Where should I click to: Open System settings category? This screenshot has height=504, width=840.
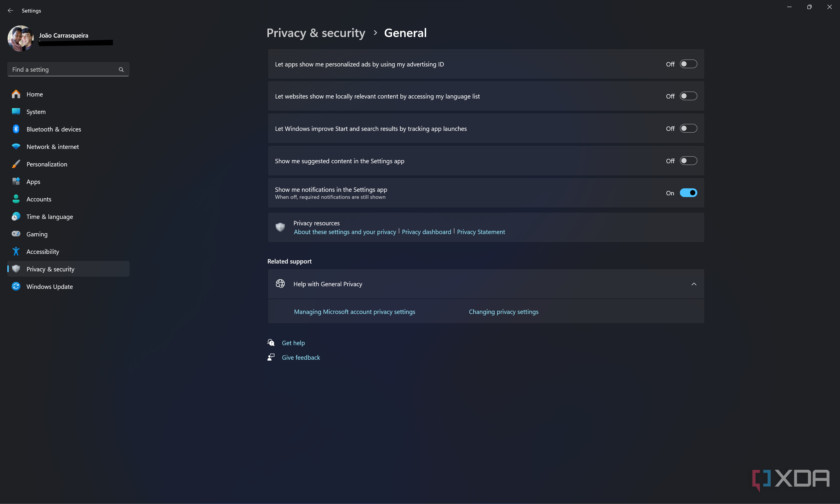coord(68,111)
